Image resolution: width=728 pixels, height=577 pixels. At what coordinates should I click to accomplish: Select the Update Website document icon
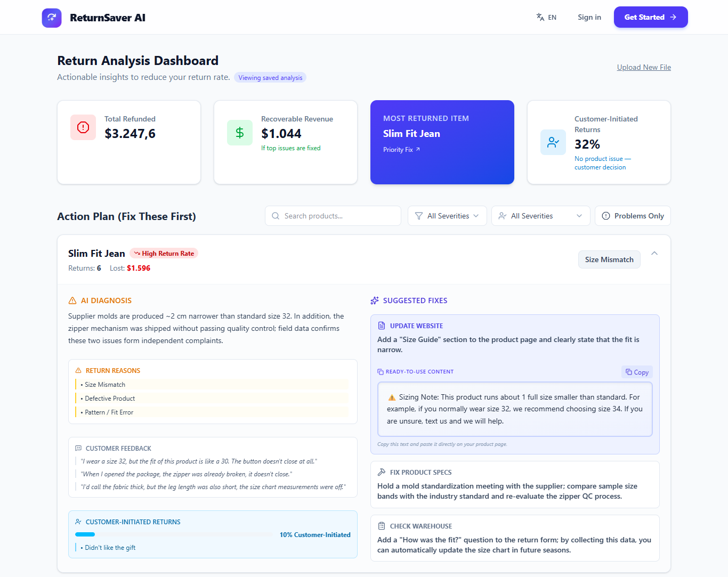pos(382,325)
